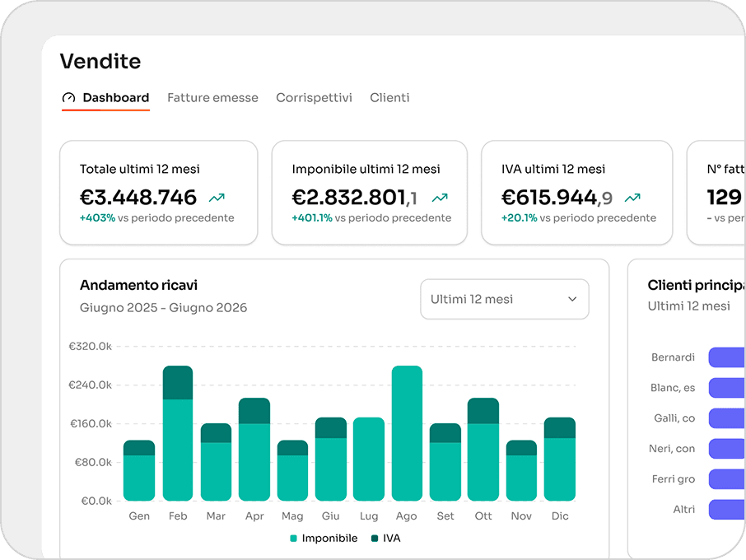Click the Clienti principali heading
This screenshot has width=746, height=560.
coord(696,285)
